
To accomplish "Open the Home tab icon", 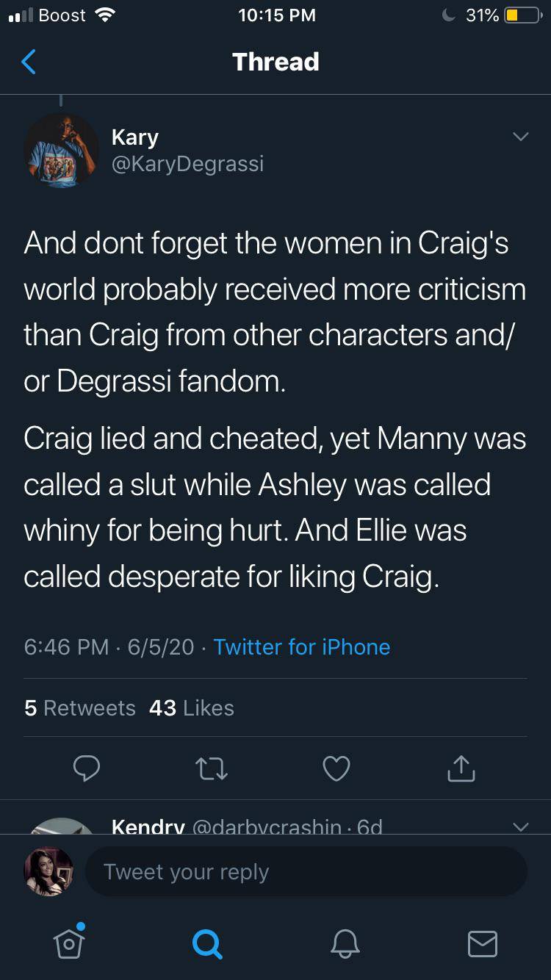I will pyautogui.click(x=68, y=943).
